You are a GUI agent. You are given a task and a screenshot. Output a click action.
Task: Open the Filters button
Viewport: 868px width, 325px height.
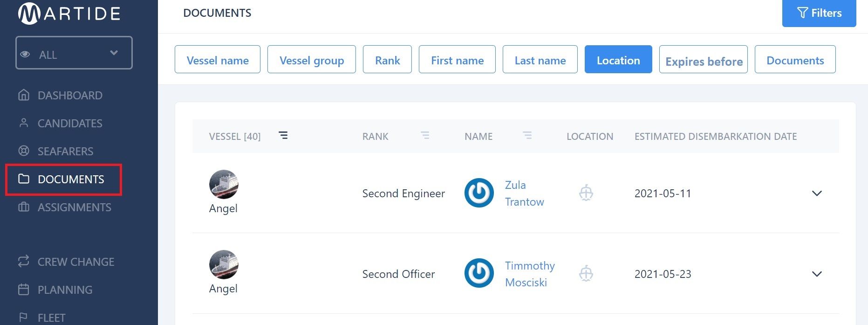pyautogui.click(x=819, y=13)
